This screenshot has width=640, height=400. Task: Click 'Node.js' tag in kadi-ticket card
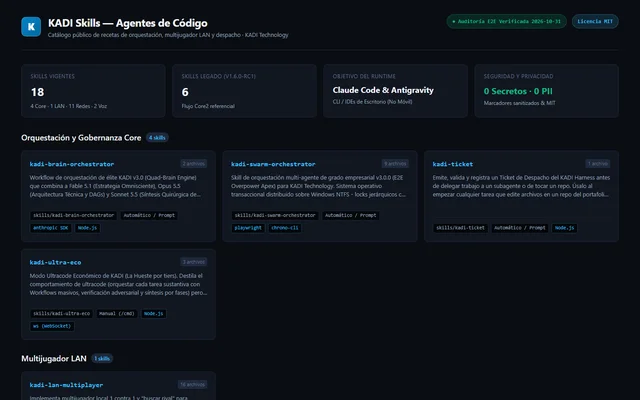tap(564, 228)
